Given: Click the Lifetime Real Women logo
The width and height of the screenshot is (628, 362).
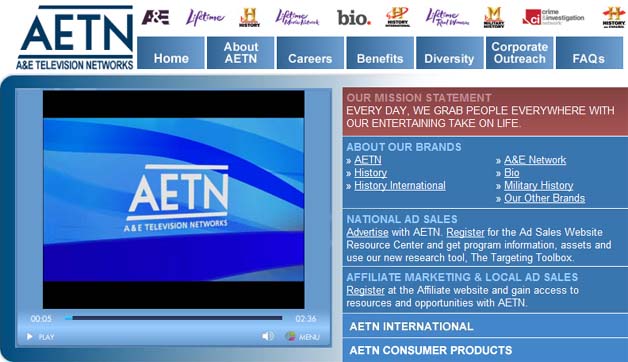Looking at the screenshot, I should [447, 17].
